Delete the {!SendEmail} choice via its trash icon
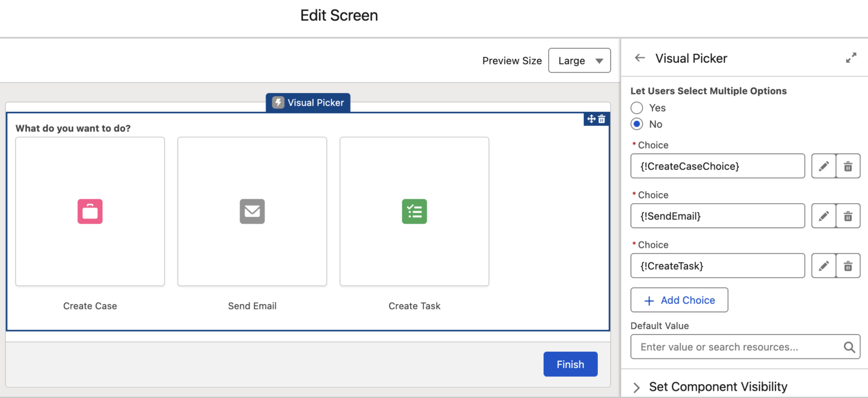This screenshot has height=398, width=868. pos(848,216)
